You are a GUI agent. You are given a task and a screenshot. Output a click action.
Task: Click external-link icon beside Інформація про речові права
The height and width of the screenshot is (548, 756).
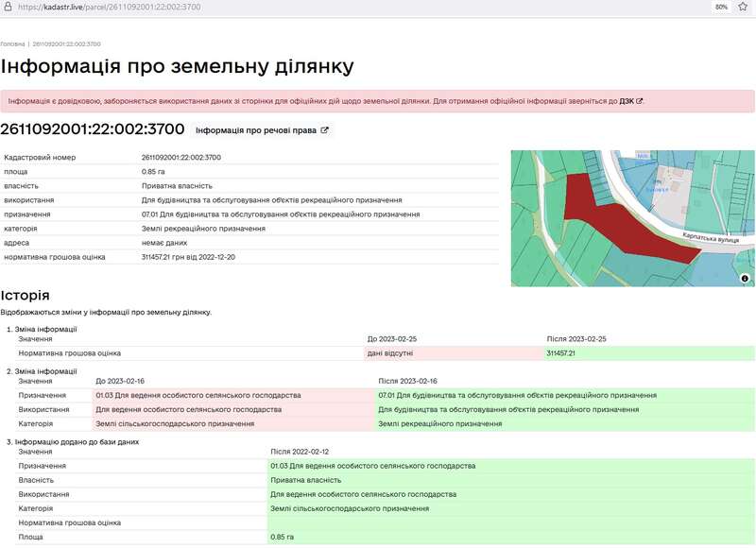pyautogui.click(x=325, y=130)
